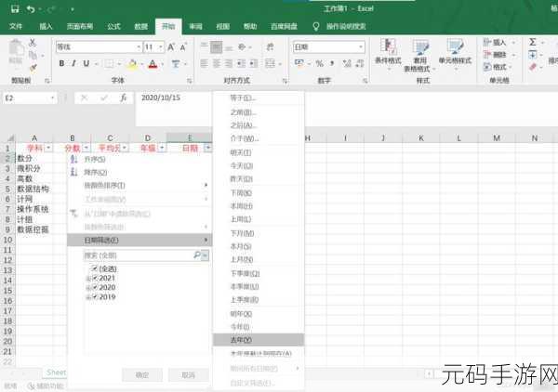Open Format as Table (套用表格格式)

(420, 56)
